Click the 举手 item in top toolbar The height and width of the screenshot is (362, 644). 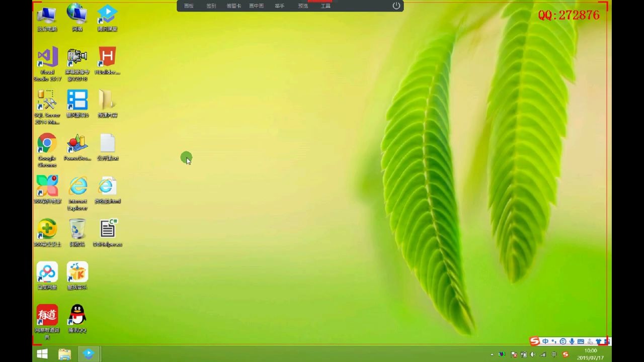pos(280,6)
